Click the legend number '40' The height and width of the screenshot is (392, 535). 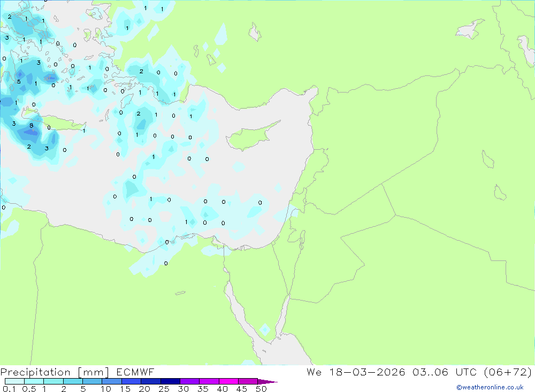pos(223,389)
